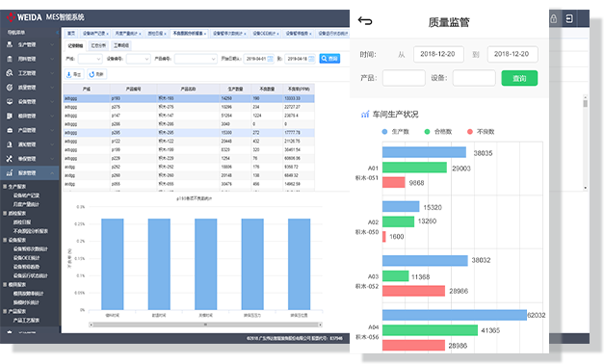The height and width of the screenshot is (364, 604).
Task: Click the 从 date field 2018-12-20
Action: coord(438,54)
